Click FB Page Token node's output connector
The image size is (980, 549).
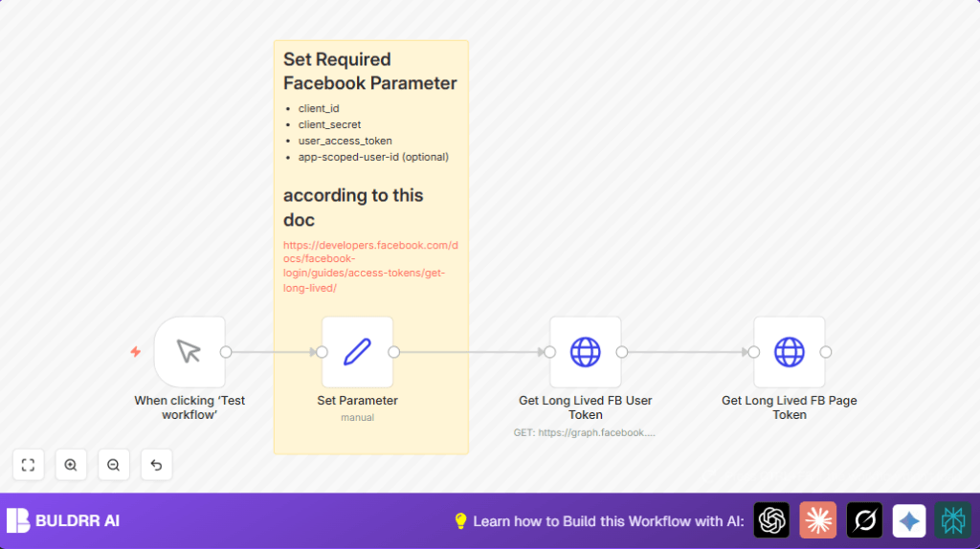(x=826, y=352)
